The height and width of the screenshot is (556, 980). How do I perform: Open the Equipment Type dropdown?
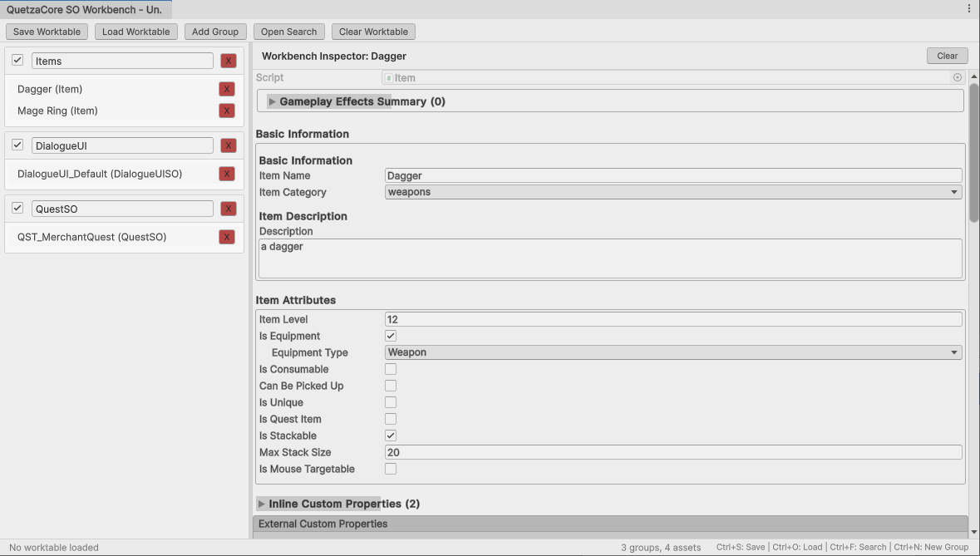673,352
